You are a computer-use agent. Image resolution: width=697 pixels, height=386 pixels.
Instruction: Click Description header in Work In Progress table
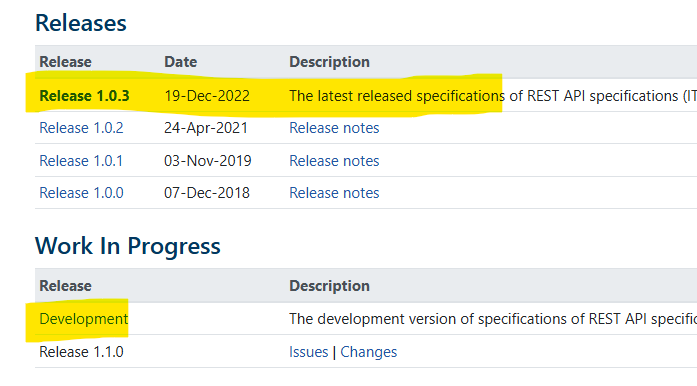[x=329, y=285]
